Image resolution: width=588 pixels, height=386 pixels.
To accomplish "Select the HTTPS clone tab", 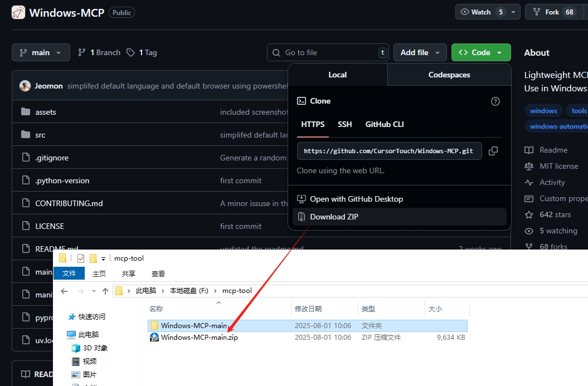I will (313, 124).
